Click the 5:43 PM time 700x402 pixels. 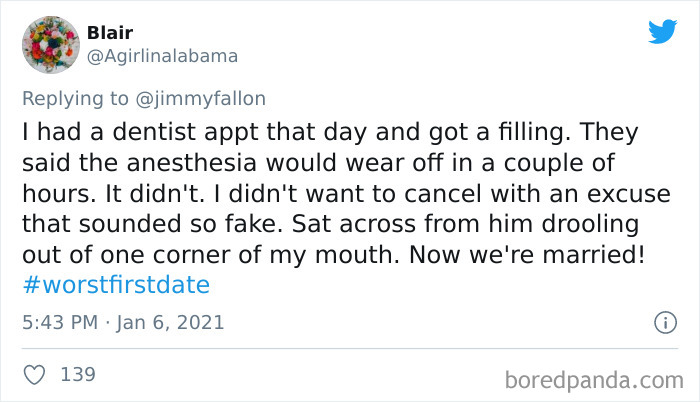[59, 322]
